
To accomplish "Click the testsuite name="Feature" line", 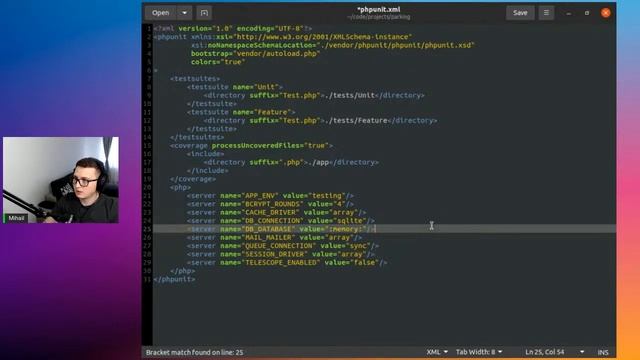I will [x=241, y=112].
